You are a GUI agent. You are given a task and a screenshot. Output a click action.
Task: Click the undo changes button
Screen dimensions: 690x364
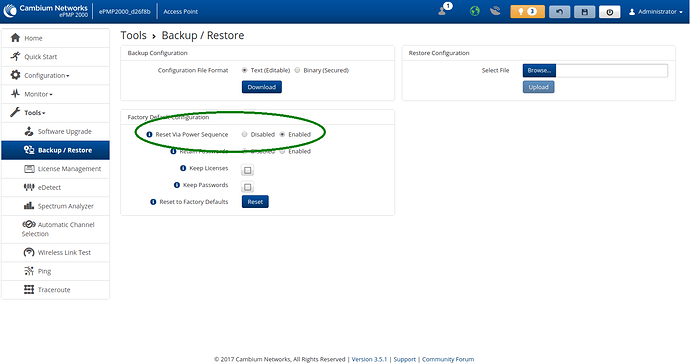tap(559, 11)
